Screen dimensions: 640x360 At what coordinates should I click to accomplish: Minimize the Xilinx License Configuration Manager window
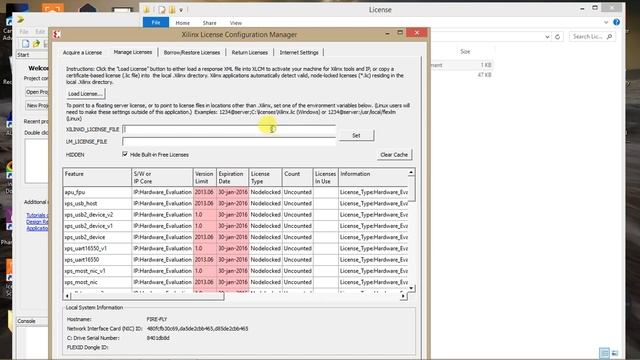point(387,33)
